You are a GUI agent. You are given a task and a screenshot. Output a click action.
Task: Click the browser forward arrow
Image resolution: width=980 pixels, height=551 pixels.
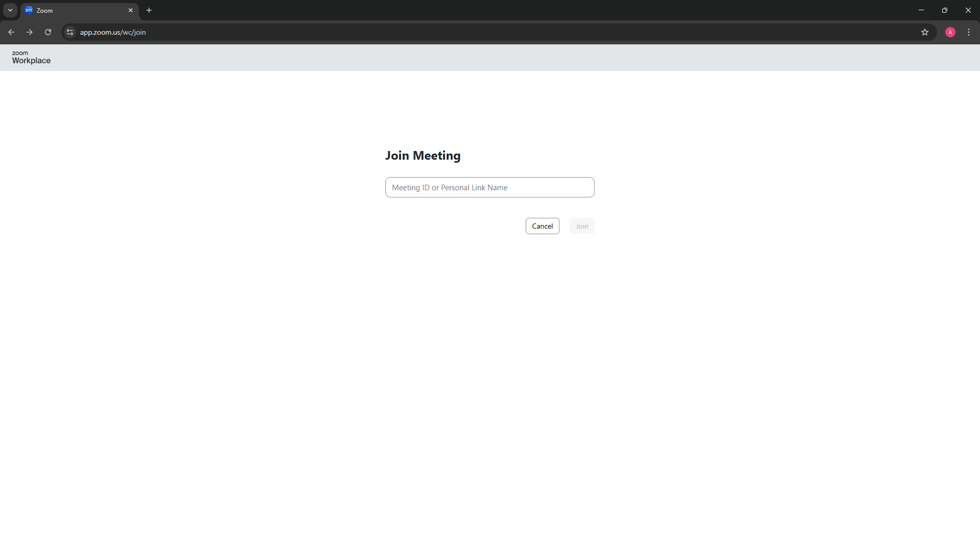pos(30,32)
